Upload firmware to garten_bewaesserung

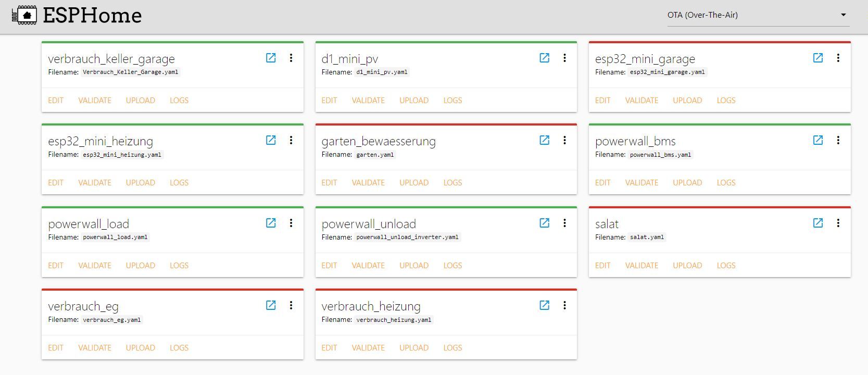pos(414,183)
